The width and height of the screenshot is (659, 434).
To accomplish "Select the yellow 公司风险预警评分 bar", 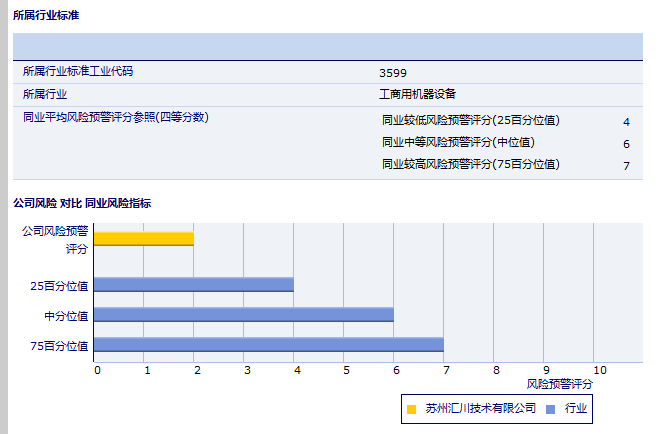I will point(143,238).
